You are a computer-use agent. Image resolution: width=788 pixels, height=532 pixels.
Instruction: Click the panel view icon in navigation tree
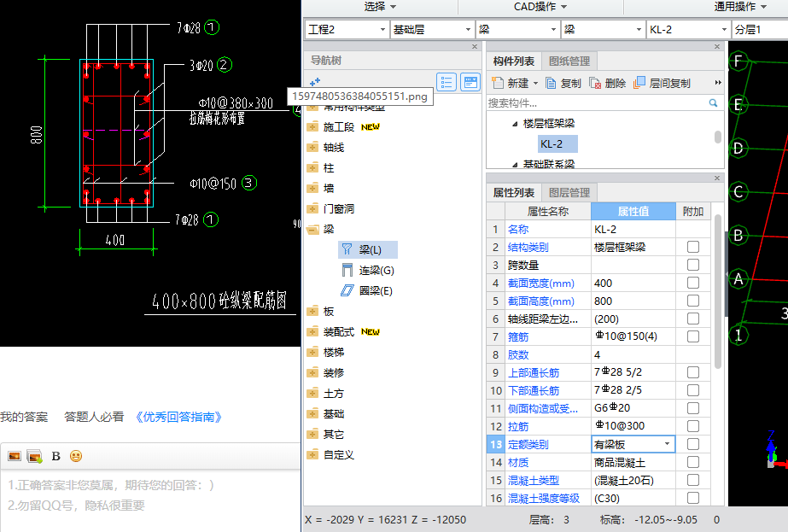click(x=470, y=82)
